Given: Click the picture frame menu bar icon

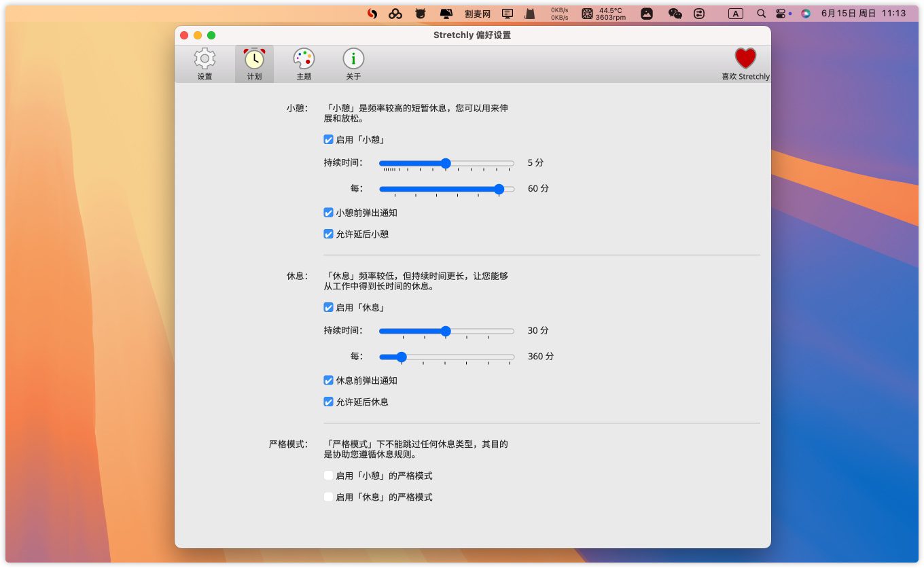Looking at the screenshot, I should [647, 14].
